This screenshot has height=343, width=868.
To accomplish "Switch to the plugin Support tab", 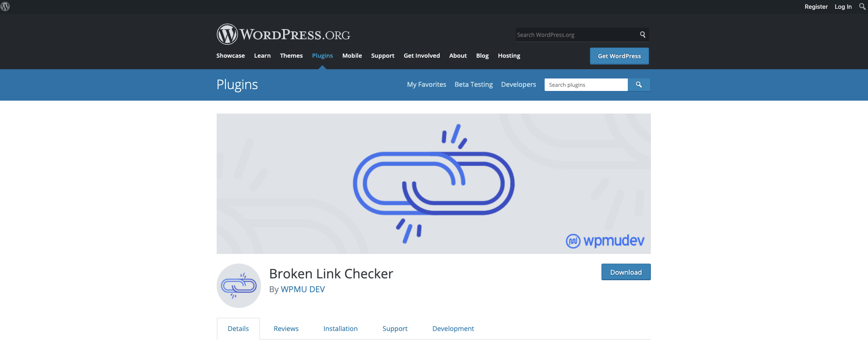I will click(395, 329).
